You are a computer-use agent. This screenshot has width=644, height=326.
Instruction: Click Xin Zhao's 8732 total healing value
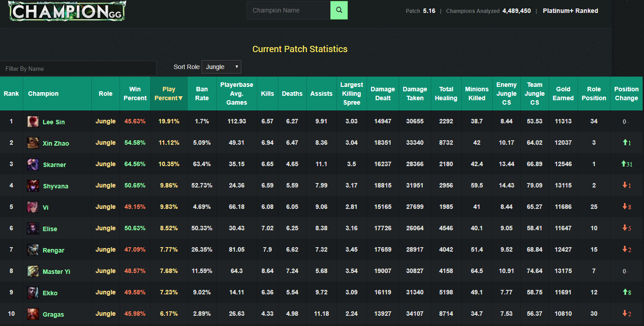[446, 143]
